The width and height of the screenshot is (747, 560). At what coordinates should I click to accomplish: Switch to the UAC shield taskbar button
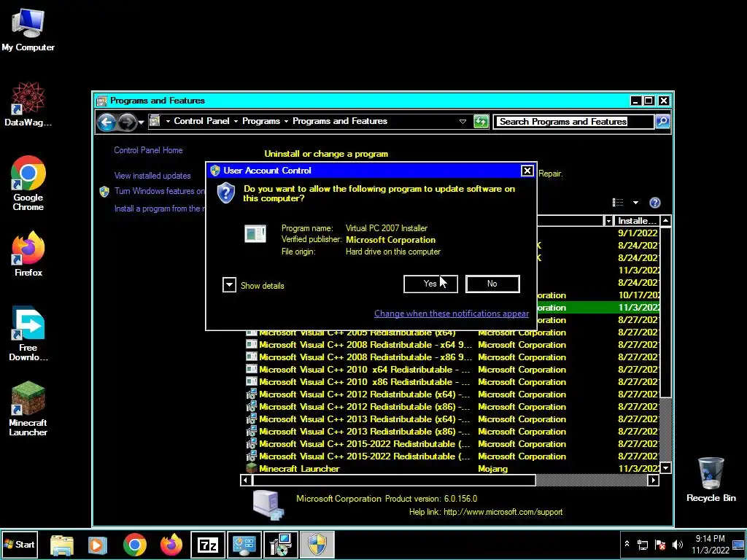pyautogui.click(x=317, y=545)
